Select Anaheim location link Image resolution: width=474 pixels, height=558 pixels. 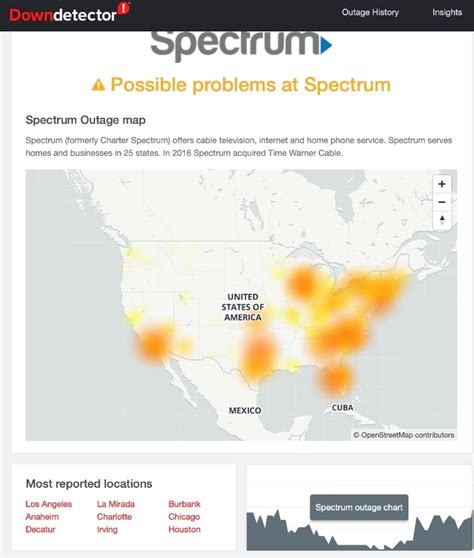tap(42, 517)
